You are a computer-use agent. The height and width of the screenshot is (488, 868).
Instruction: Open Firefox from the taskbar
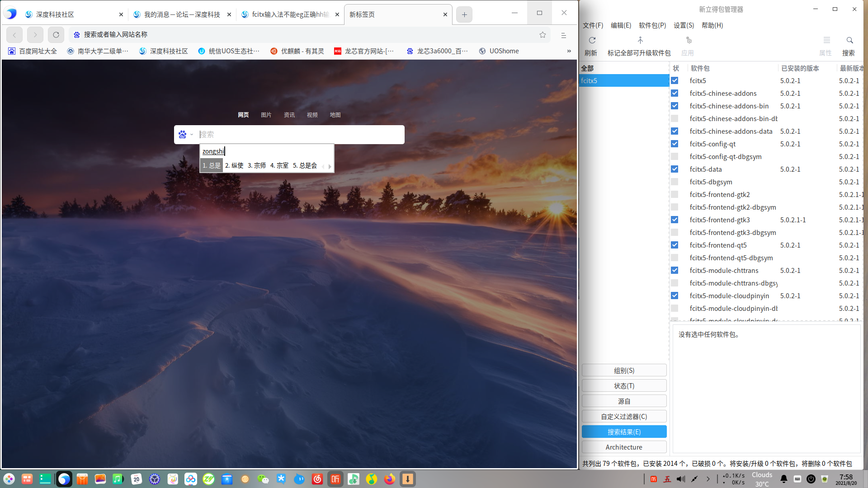pyautogui.click(x=389, y=479)
